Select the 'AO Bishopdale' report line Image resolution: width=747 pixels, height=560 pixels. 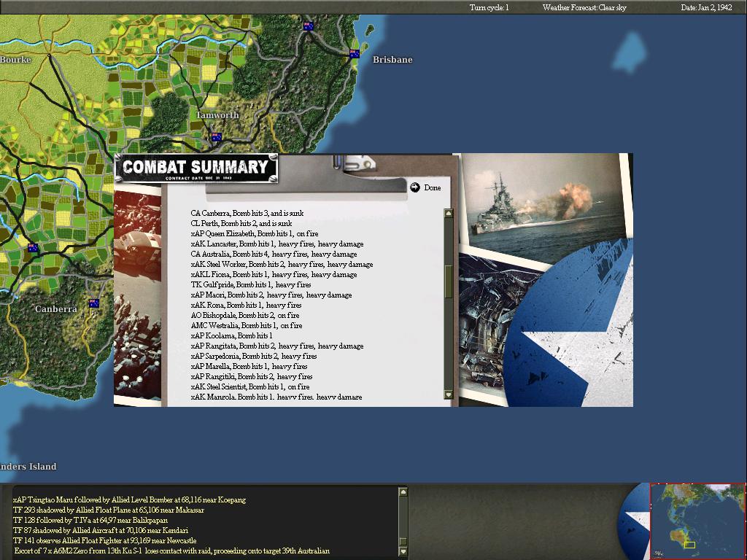pos(245,315)
